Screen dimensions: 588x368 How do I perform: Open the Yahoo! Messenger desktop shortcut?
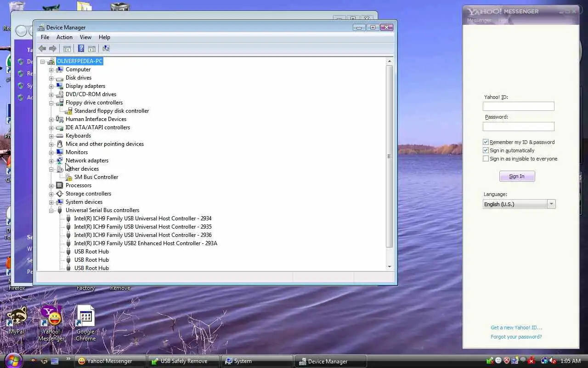(x=51, y=323)
